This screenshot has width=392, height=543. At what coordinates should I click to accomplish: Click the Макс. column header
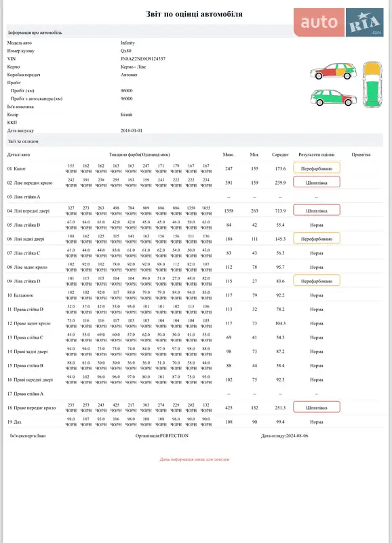click(x=229, y=155)
